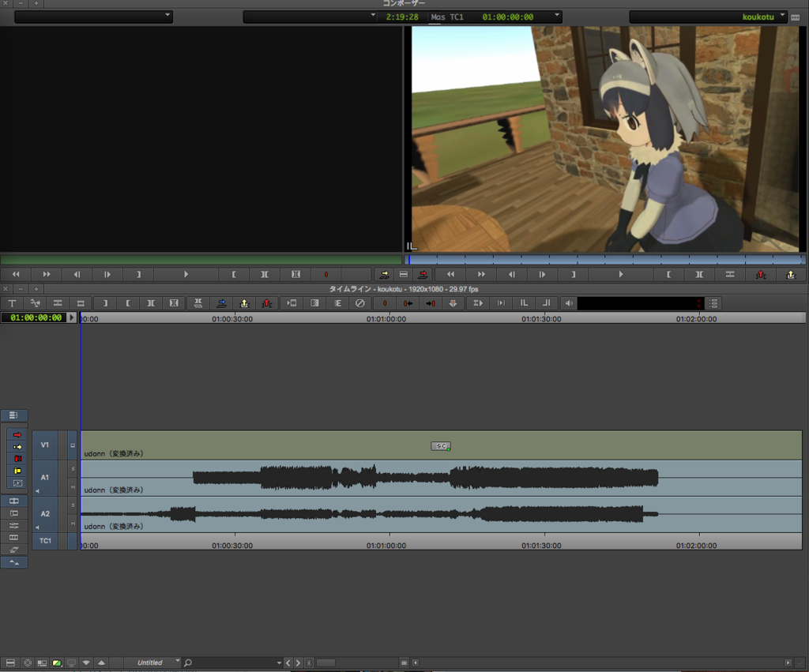This screenshot has width=809, height=672.
Task: Add a marker from the timeline toolbar
Action: [x=385, y=303]
